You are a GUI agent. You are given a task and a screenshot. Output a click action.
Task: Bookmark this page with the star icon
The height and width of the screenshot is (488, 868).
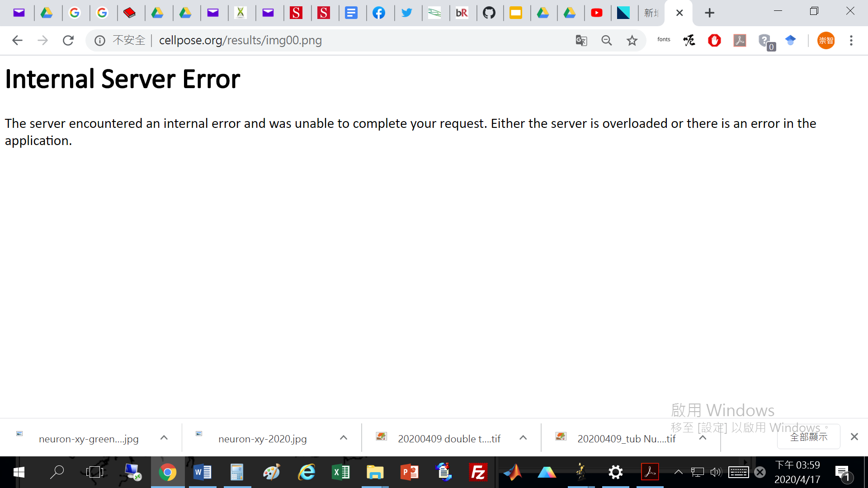tap(632, 41)
